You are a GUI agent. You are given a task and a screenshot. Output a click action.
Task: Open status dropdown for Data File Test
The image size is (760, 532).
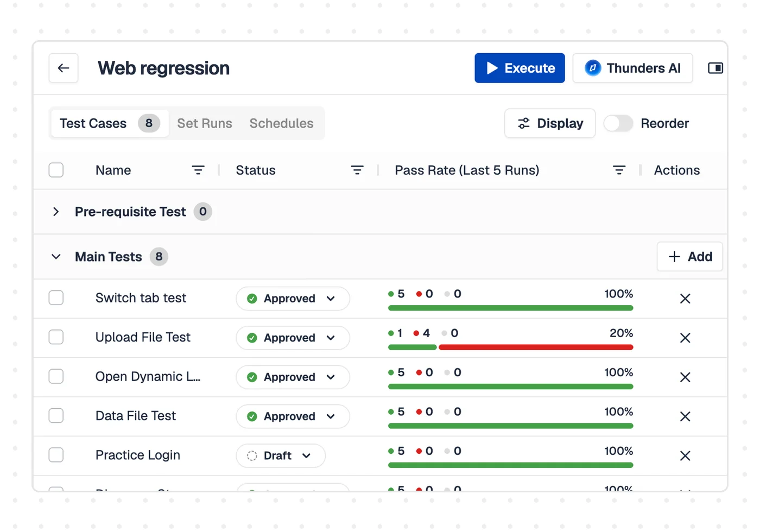pyautogui.click(x=293, y=416)
